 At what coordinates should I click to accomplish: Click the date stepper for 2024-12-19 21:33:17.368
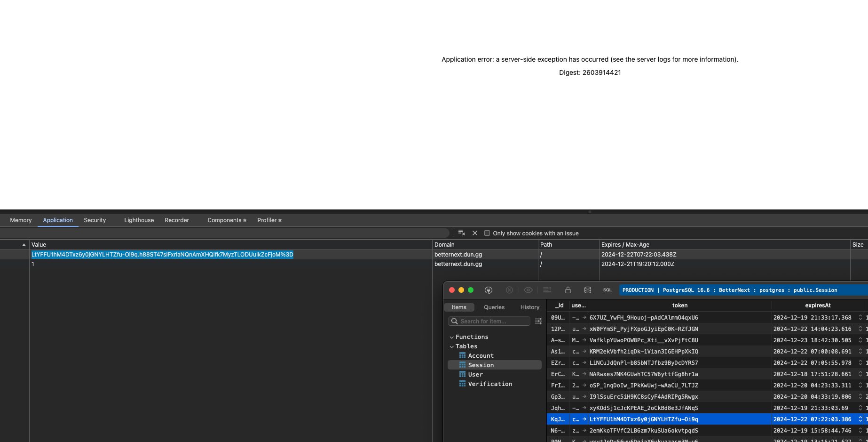pyautogui.click(x=860, y=317)
